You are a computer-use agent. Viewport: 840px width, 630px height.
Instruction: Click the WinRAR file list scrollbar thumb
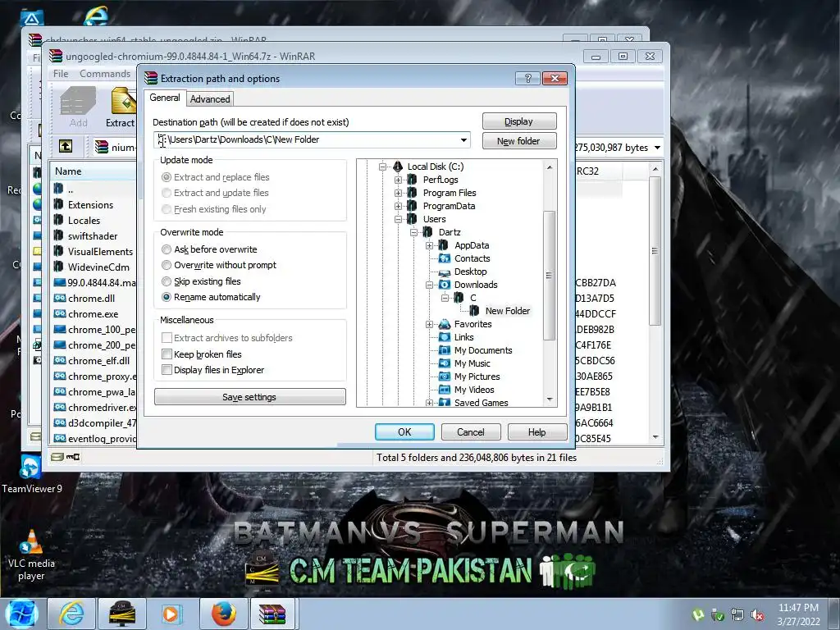coord(655,251)
